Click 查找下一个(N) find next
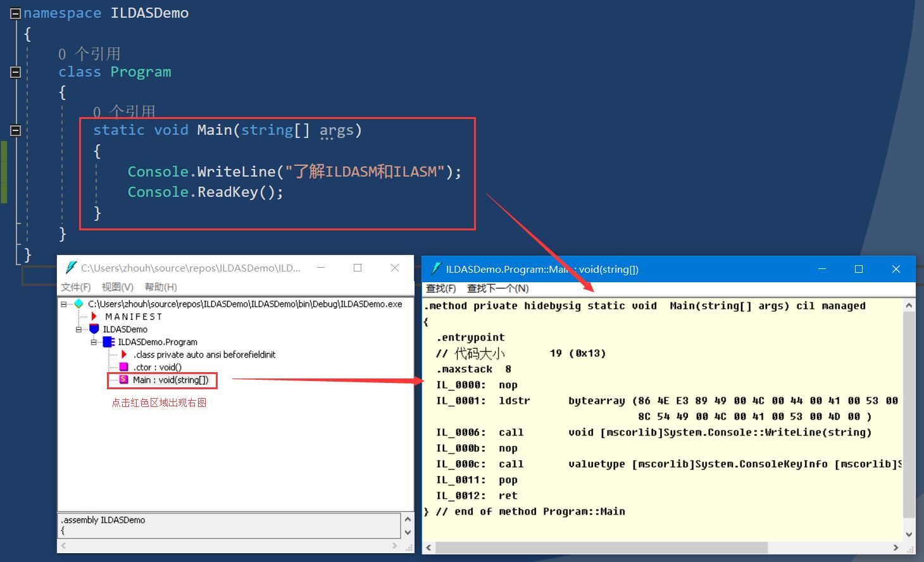Image resolution: width=924 pixels, height=562 pixels. pyautogui.click(x=497, y=289)
